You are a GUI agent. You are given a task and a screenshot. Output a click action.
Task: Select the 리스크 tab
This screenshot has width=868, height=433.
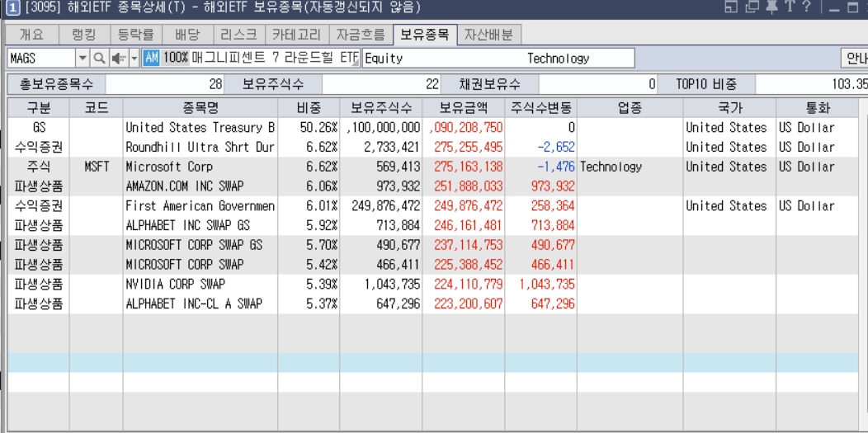coord(238,35)
